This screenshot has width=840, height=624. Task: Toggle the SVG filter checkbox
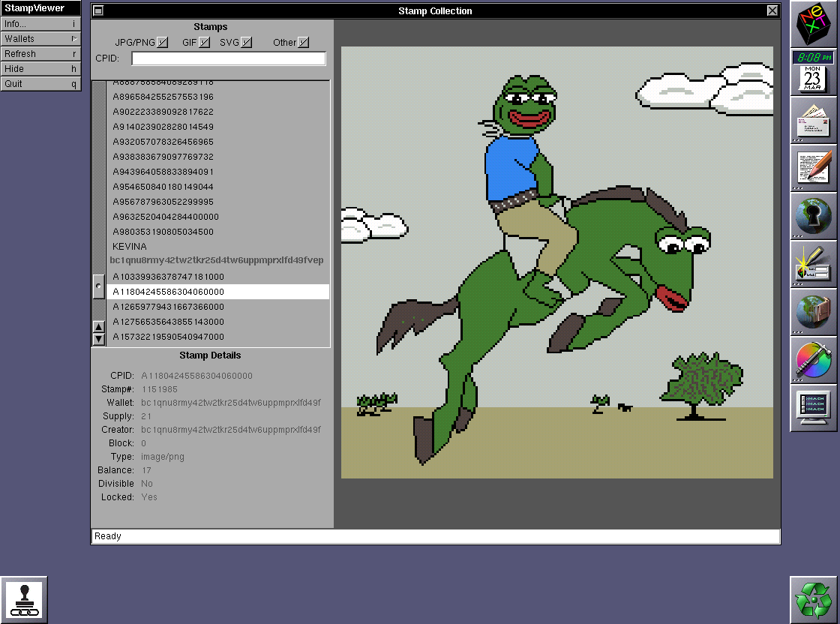(x=246, y=42)
